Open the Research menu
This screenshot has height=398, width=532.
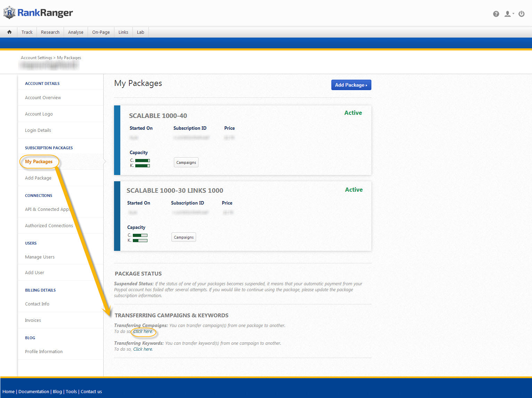(x=50, y=32)
